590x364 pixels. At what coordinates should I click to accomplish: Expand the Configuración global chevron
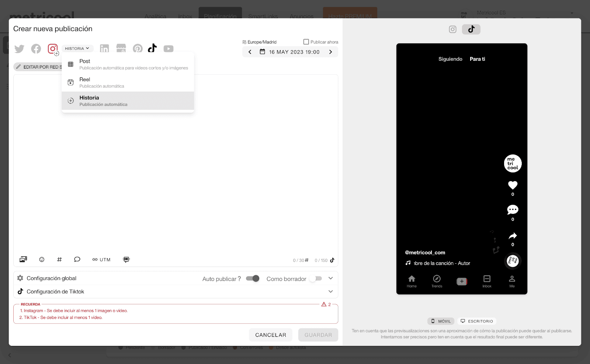[330, 278]
